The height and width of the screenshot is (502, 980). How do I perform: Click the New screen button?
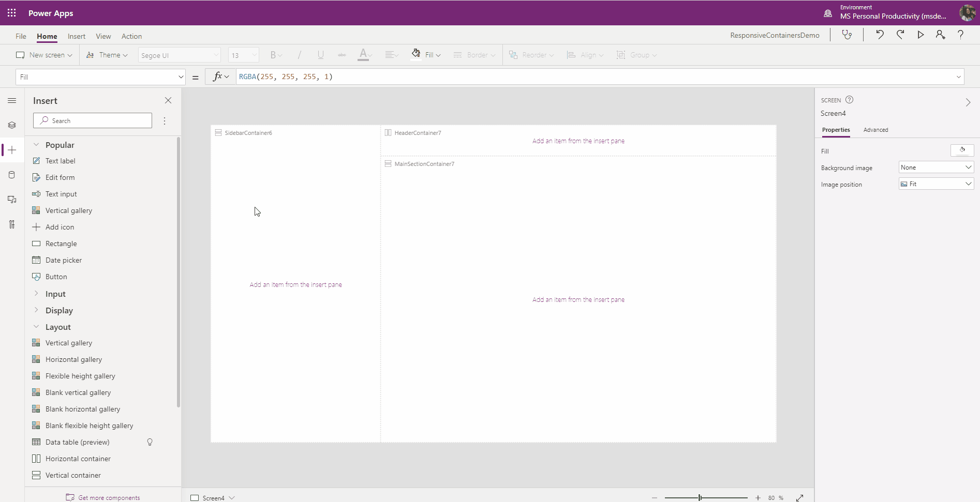(43, 54)
